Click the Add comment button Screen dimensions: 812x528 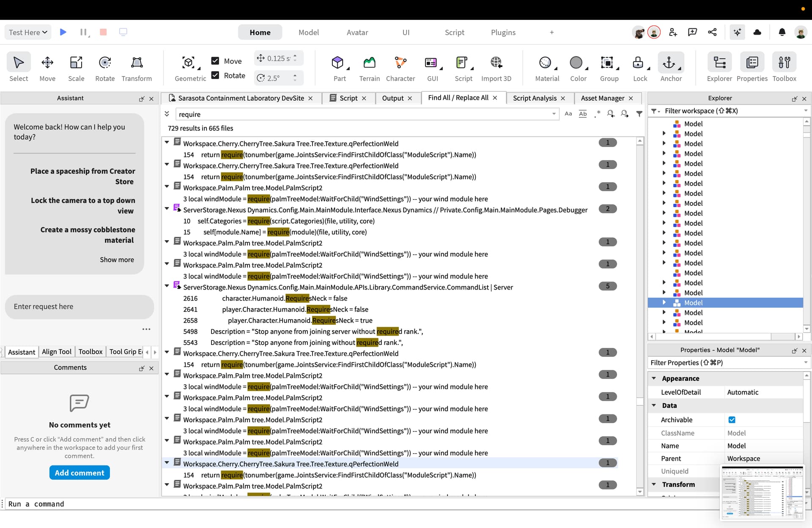pyautogui.click(x=80, y=473)
